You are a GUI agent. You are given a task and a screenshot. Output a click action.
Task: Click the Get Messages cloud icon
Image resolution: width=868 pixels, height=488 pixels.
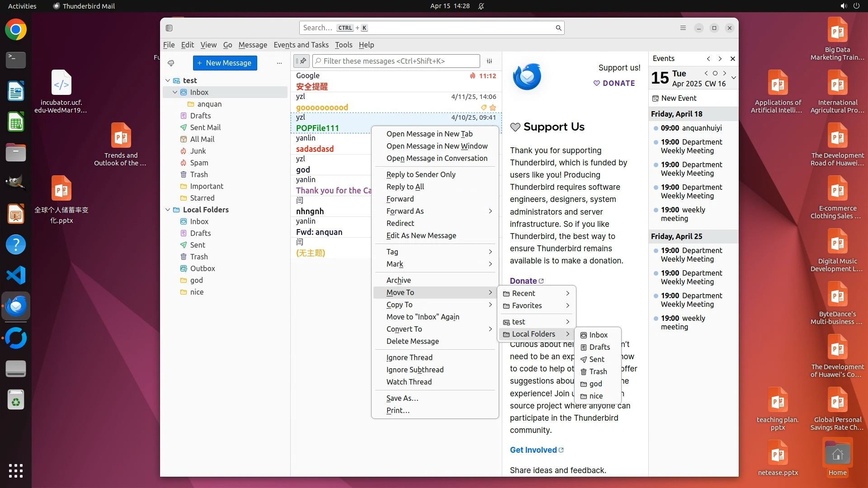click(171, 63)
